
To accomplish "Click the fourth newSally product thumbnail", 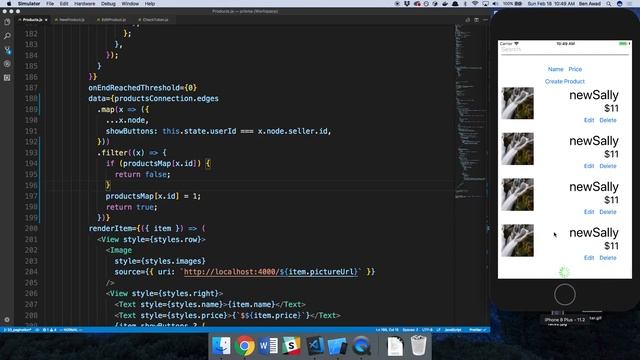I will click(x=517, y=241).
